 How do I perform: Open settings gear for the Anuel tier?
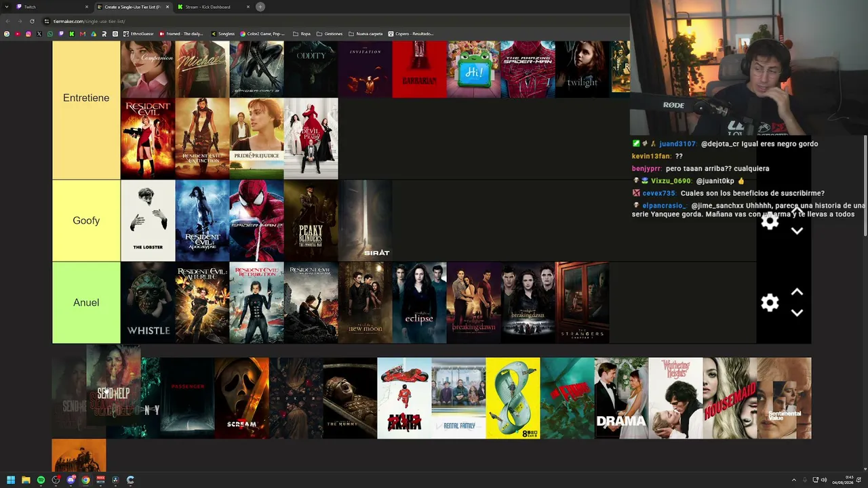[x=770, y=302]
